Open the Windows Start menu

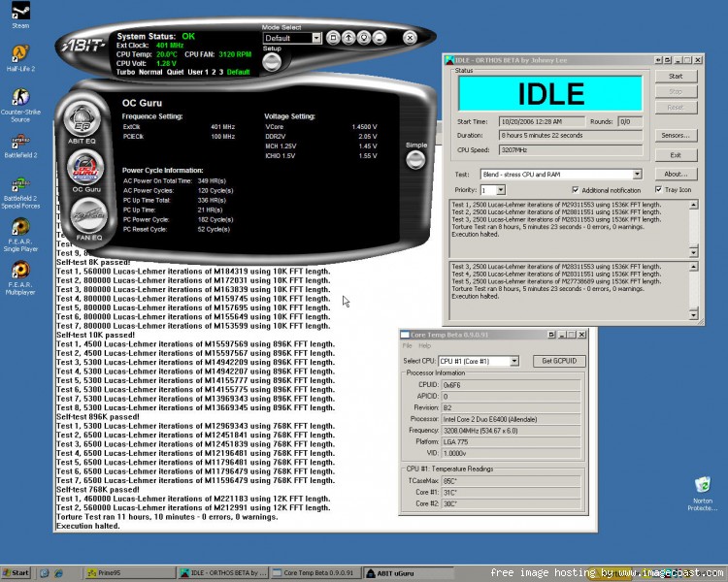pyautogui.click(x=16, y=573)
